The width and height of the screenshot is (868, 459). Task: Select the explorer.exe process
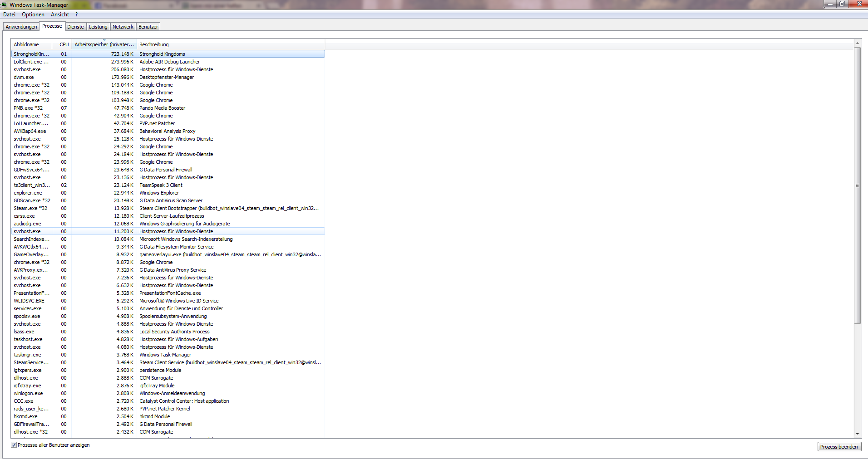[x=168, y=193]
